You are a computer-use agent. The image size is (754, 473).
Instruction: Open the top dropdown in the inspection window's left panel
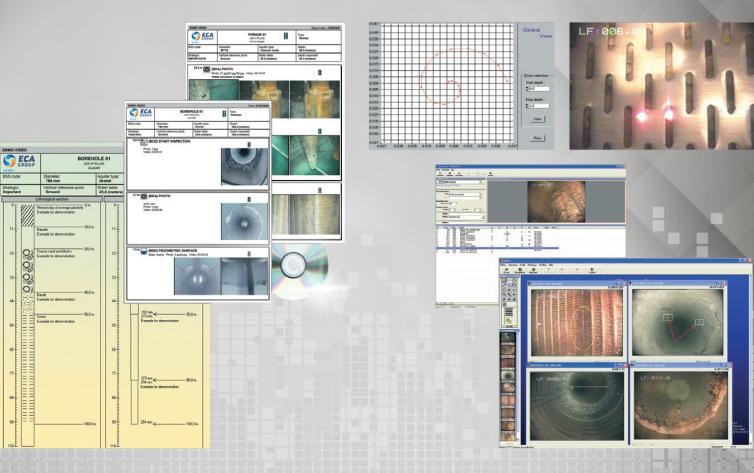(x=460, y=182)
